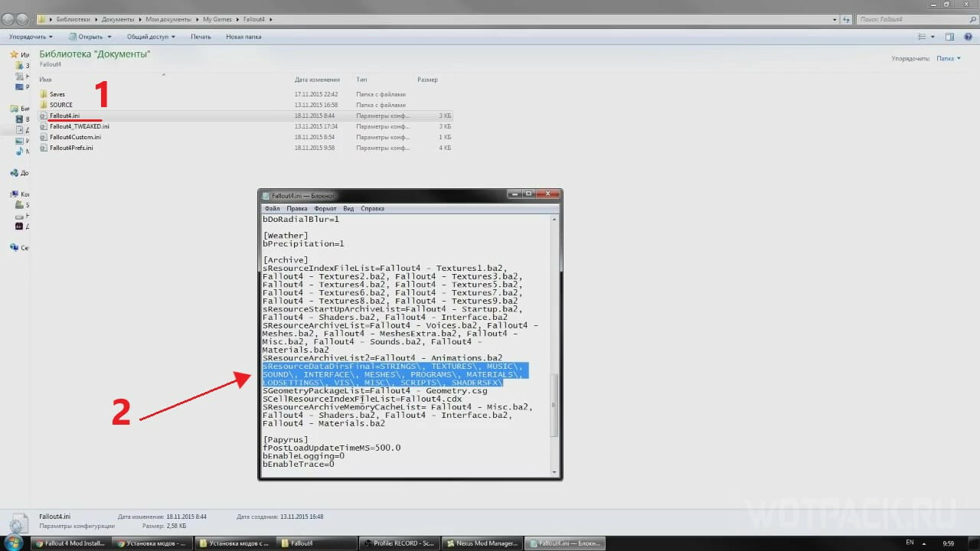Open the Файл menu in Notepad
Image resolution: width=980 pixels, height=551 pixels.
272,208
